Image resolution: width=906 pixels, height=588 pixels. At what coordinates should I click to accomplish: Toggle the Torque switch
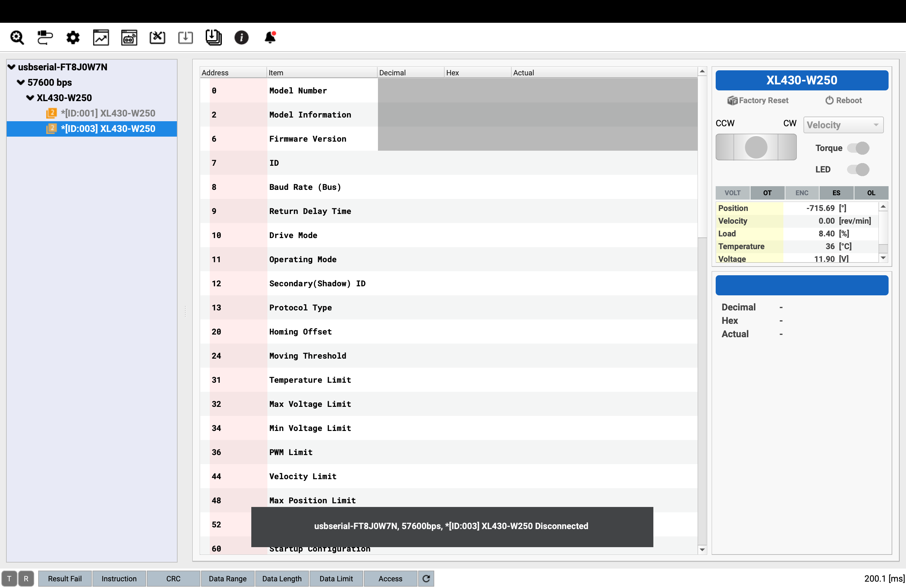858,148
